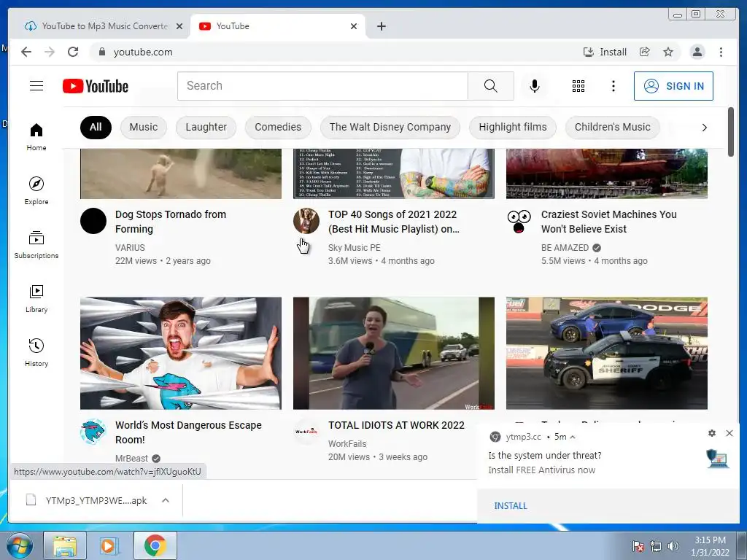Click the browser forward arrow
Viewport: 747px width, 560px height.
coord(50,52)
